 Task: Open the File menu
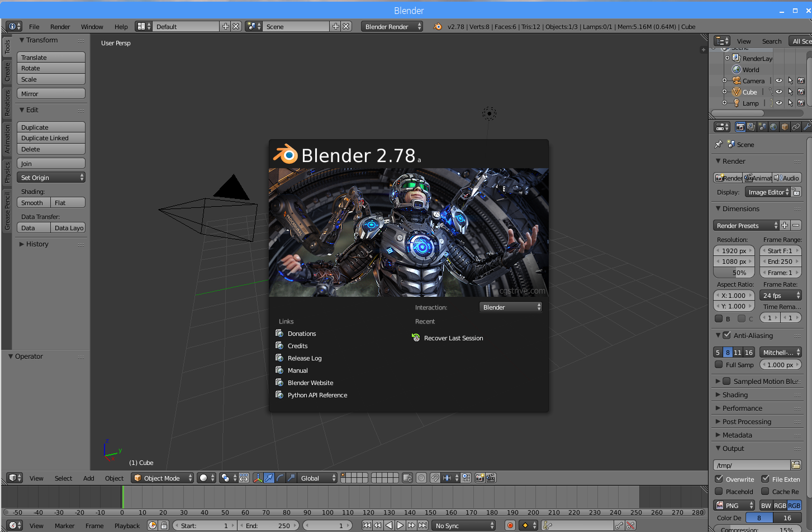34,26
